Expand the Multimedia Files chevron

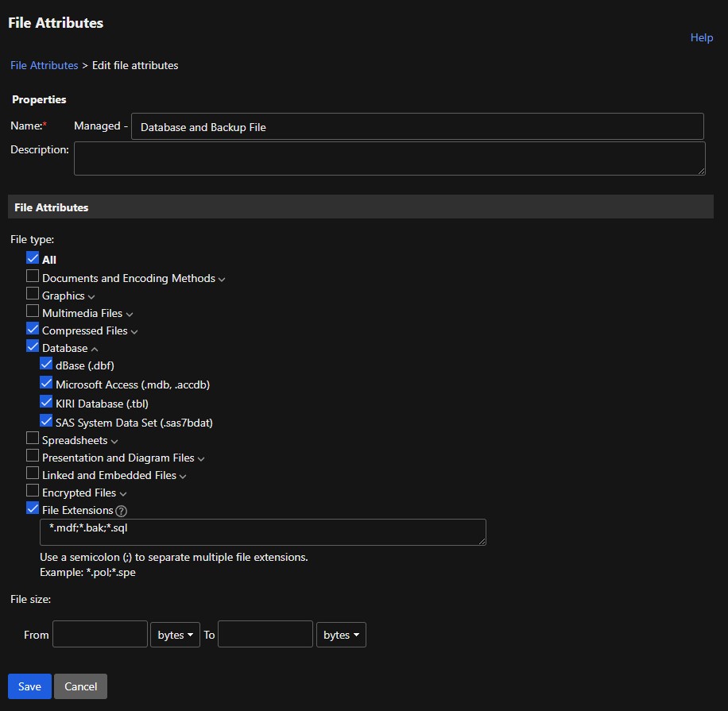[129, 315]
